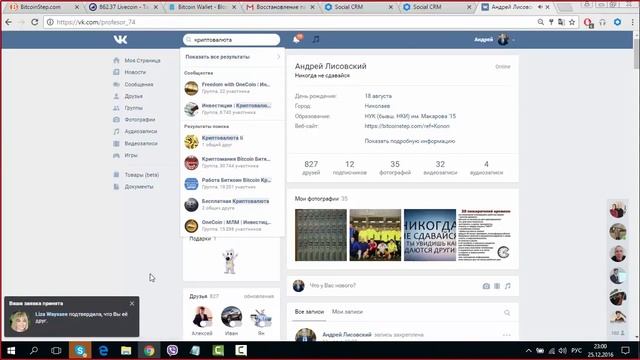Open the Action Center notification icon
This screenshot has width=640, height=360.
(x=625, y=350)
